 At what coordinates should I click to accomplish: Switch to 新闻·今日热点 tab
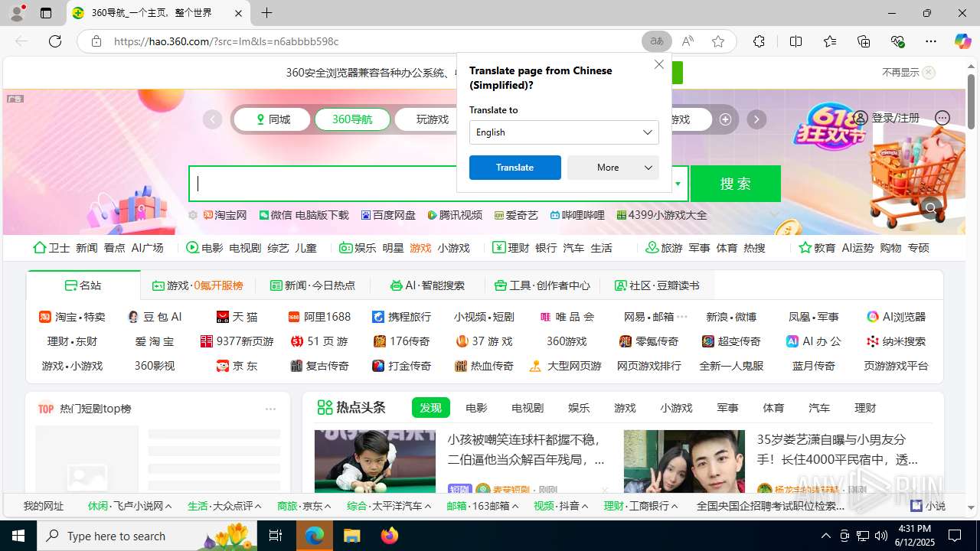312,285
